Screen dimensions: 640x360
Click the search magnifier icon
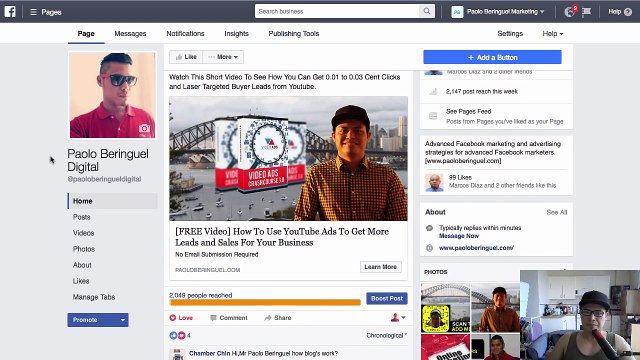point(427,11)
